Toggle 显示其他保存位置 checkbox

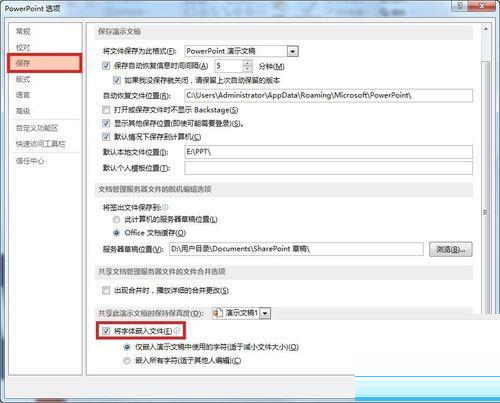click(106, 123)
